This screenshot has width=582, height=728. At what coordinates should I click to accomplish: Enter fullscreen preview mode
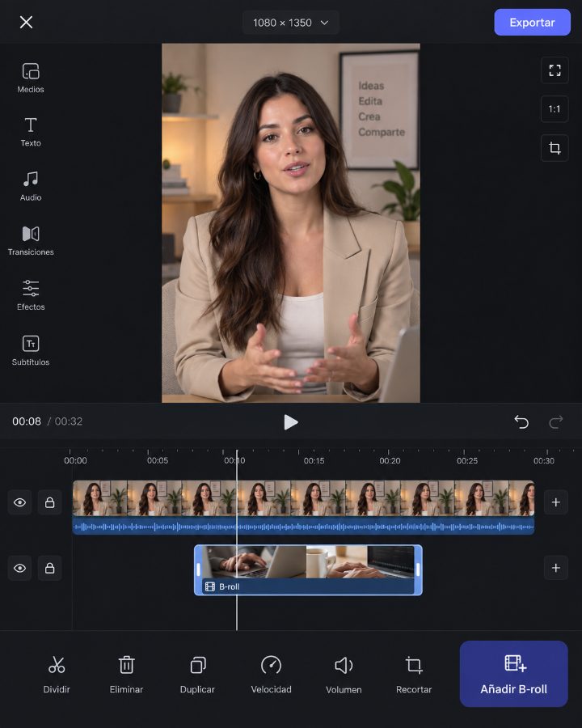[555, 70]
